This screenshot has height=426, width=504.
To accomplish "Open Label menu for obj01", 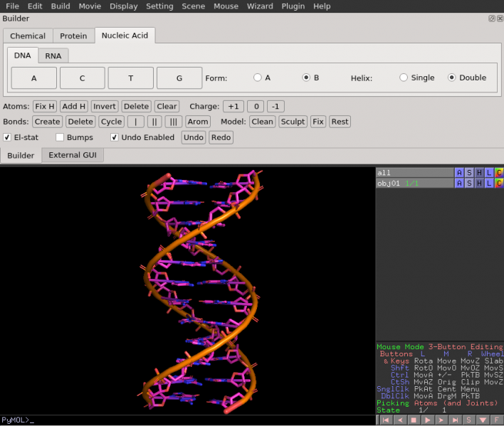I will [489, 183].
